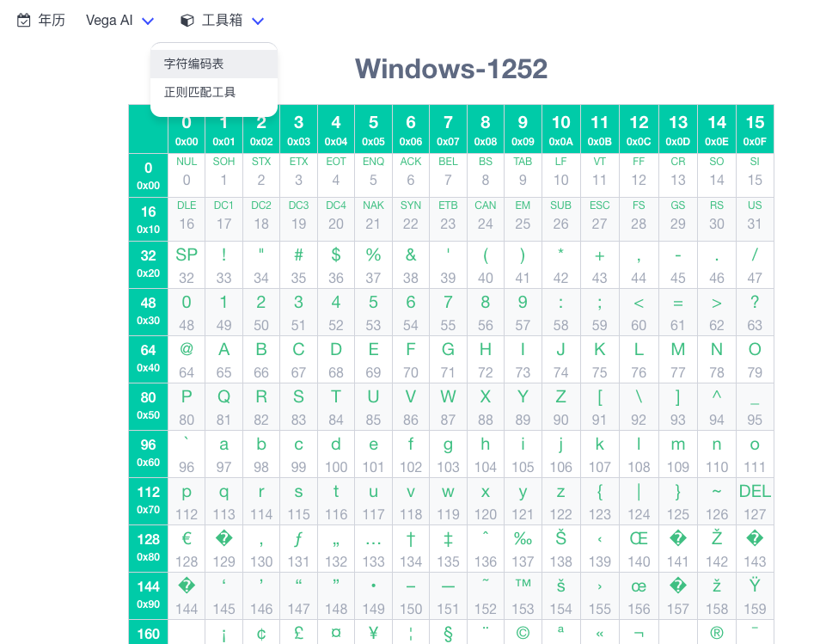
Task: Click row header 32 0x20
Action: (149, 265)
